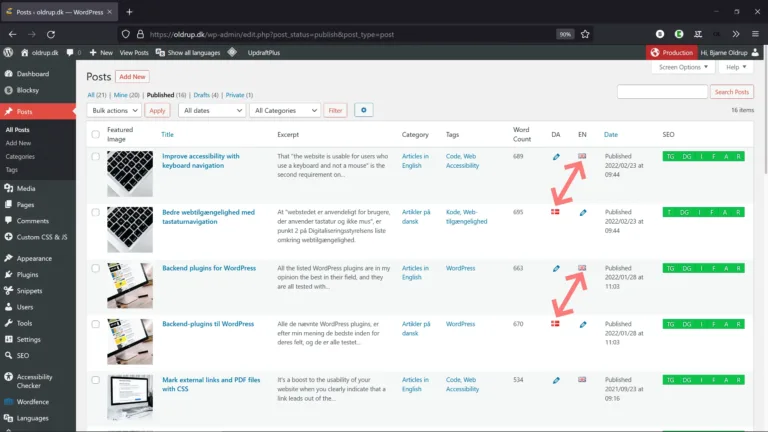This screenshot has height=432, width=768.
Task: Open a new browser tab
Action: coord(129,12)
